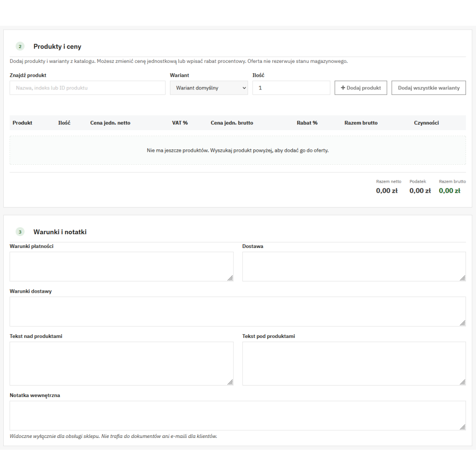
Task: Click the Razem brutto column header
Action: (x=361, y=123)
